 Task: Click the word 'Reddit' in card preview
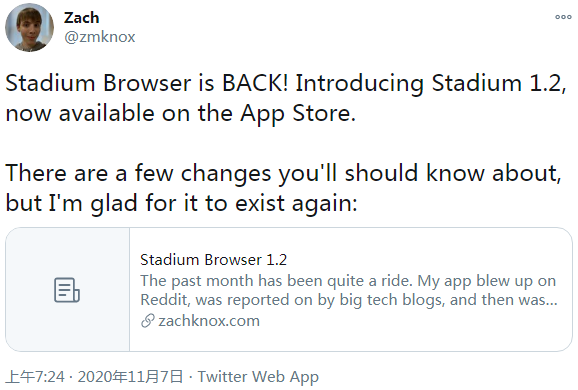[x=165, y=300]
